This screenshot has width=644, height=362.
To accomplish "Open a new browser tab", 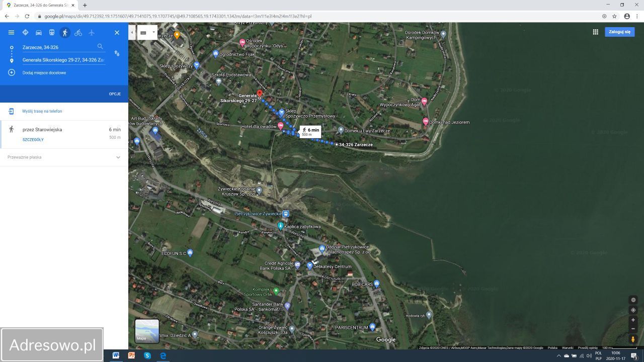I will click(x=85, y=5).
